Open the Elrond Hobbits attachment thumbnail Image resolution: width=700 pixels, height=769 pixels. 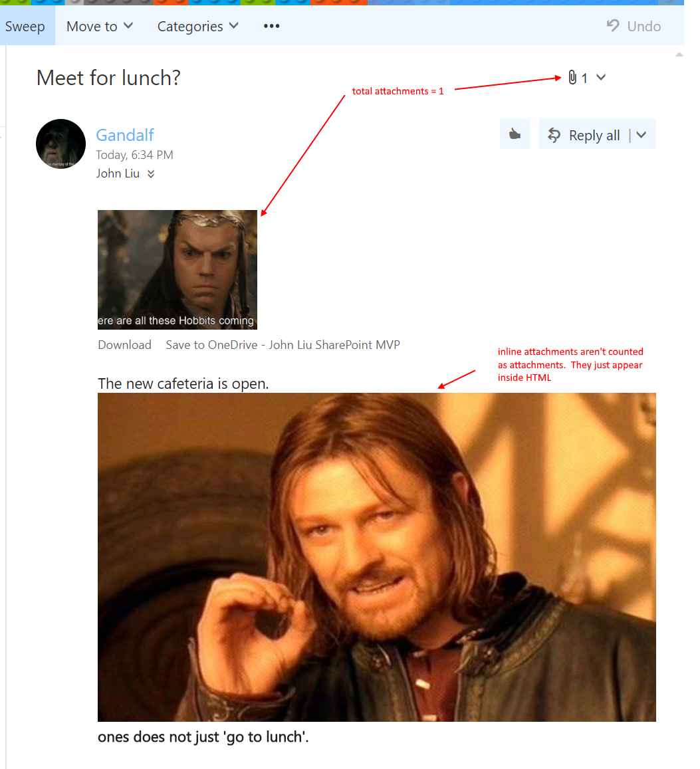(177, 270)
